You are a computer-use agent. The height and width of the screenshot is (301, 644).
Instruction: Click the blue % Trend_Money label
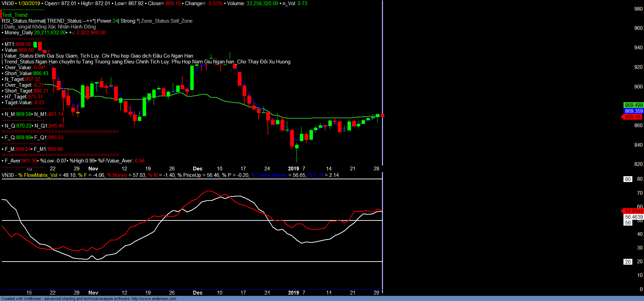(x=269, y=175)
